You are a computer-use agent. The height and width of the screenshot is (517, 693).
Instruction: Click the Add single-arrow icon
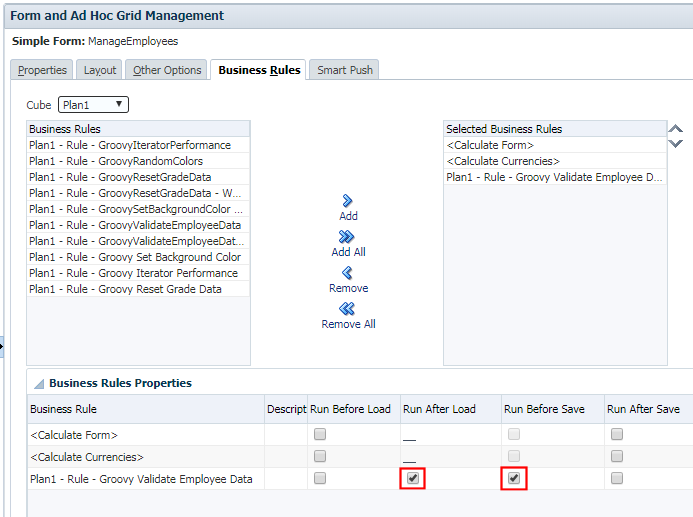(x=348, y=201)
